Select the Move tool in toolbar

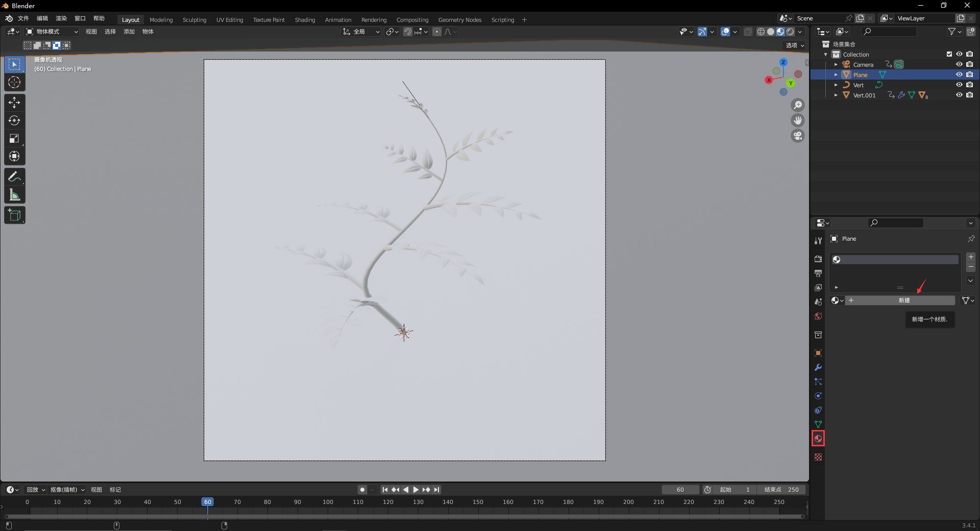click(x=14, y=103)
